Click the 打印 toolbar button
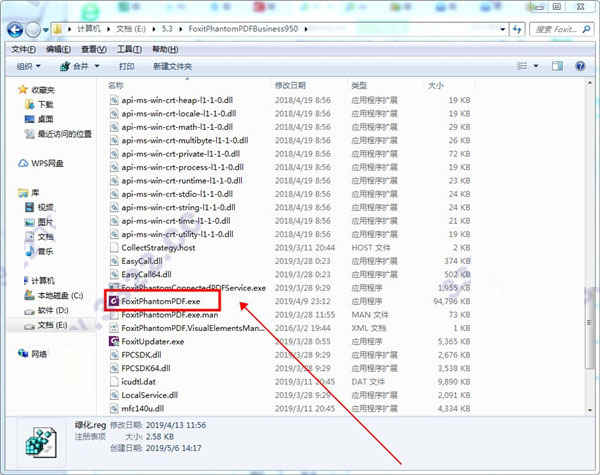Screen dimensions: 600x475 coord(127,67)
